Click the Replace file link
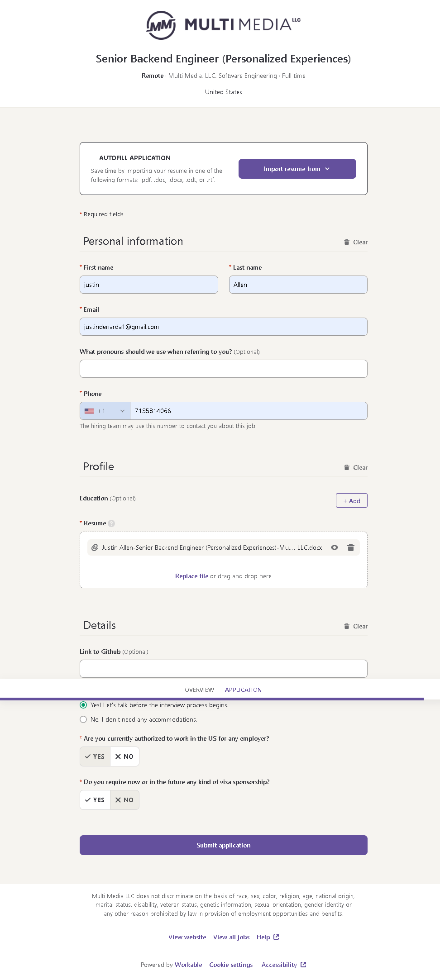The height and width of the screenshot is (980, 440). [x=191, y=576]
